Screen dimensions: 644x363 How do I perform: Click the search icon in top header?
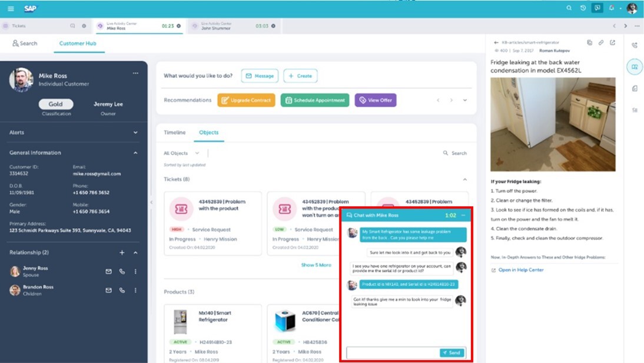tap(569, 8)
